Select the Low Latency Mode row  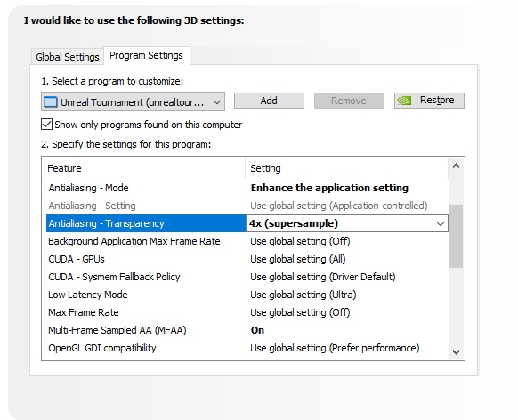[x=247, y=295]
